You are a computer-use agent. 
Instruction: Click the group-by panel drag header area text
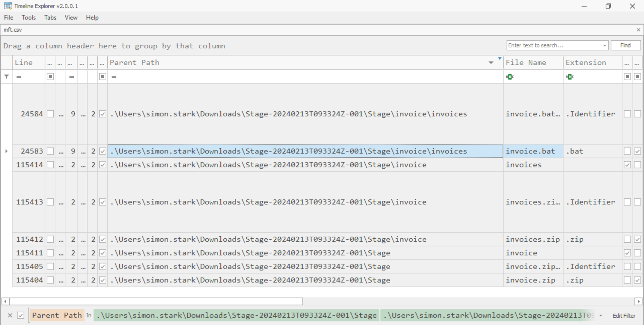(x=114, y=46)
